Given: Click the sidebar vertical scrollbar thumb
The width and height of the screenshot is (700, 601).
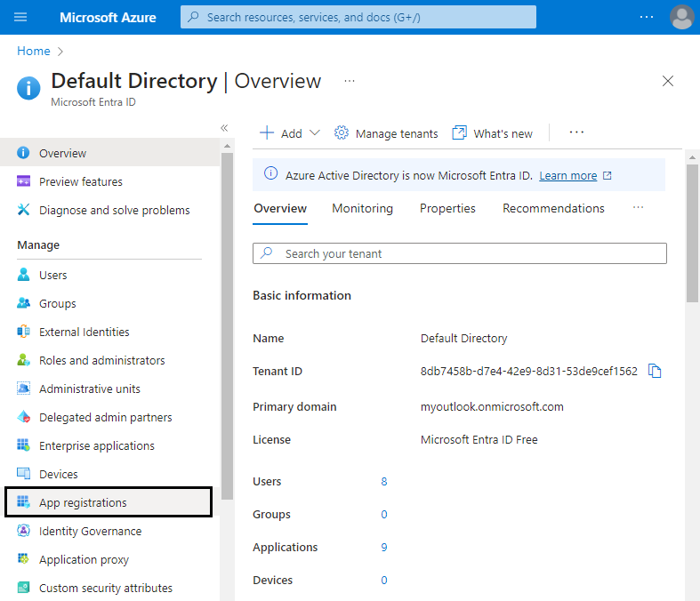Looking at the screenshot, I should (227, 326).
